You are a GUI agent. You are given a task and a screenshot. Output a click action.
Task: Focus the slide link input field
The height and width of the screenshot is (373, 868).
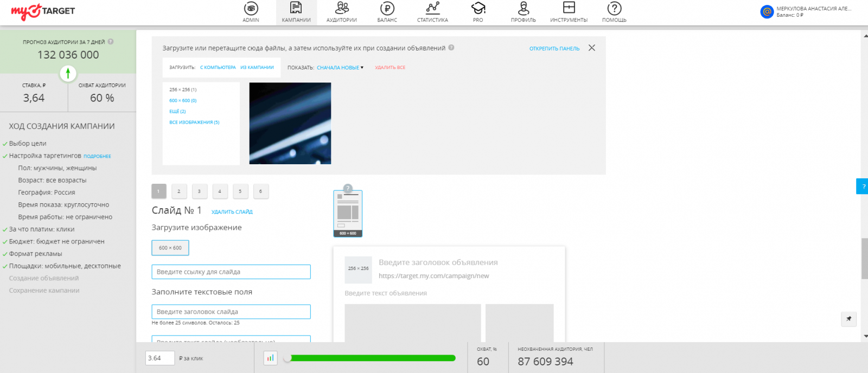tap(231, 272)
